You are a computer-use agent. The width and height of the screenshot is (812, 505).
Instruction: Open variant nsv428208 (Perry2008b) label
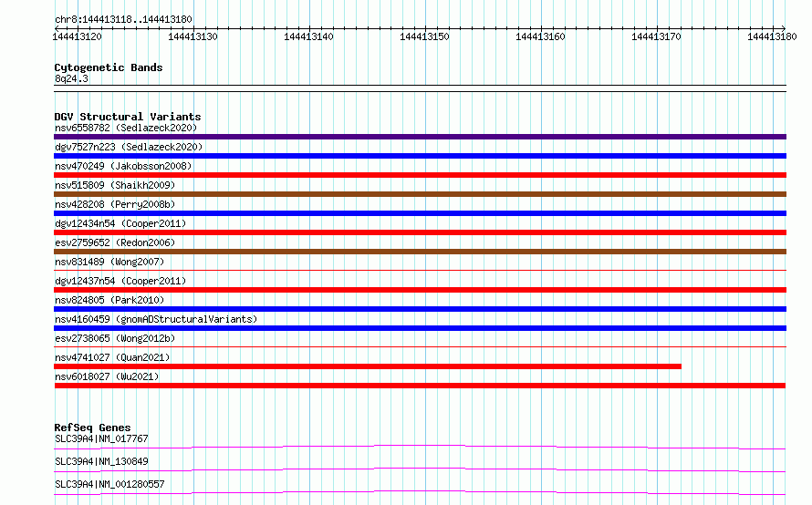[115, 204]
